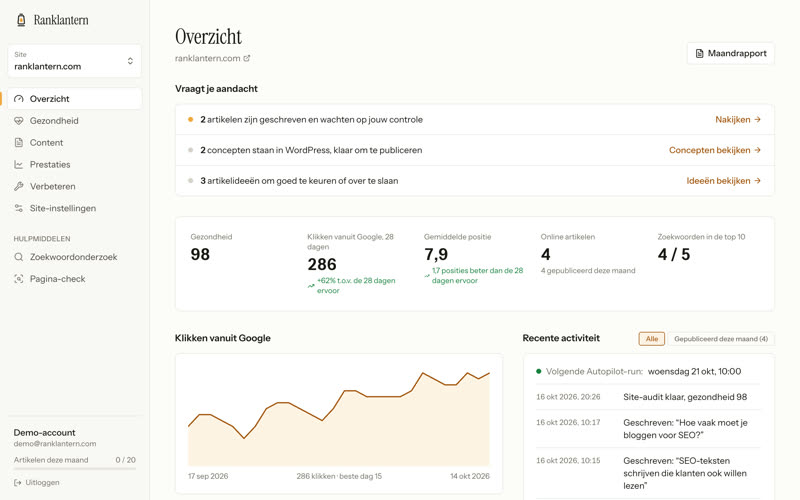Image resolution: width=800 pixels, height=500 pixels.
Task: Click the Artikelen deze maand progress bar
Action: click(74, 468)
